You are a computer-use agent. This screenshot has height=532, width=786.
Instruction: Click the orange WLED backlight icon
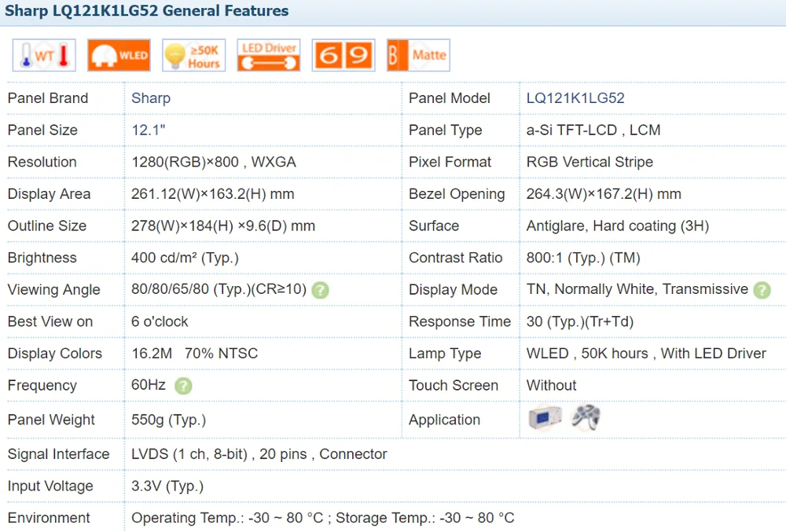point(119,55)
